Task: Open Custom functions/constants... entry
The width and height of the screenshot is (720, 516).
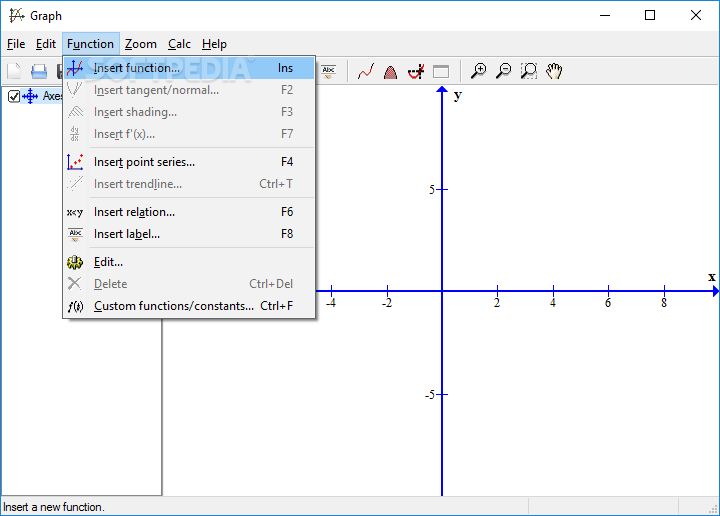Action: 189,306
